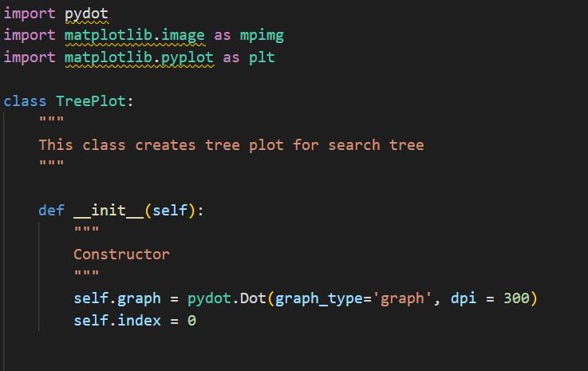Click the 'def' keyword

point(51,211)
